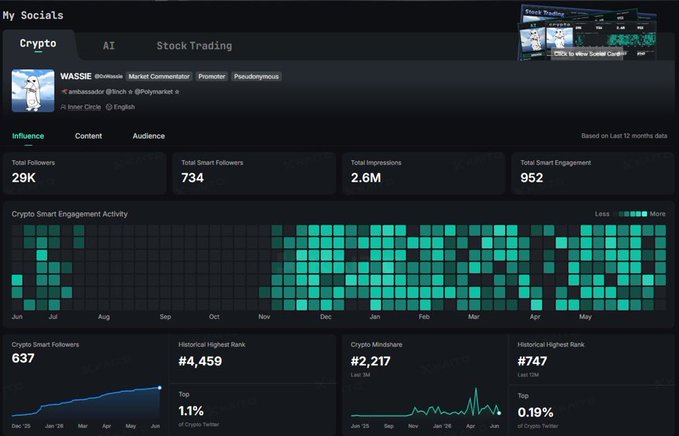The image size is (679, 436).
Task: Click the #2,217 Crypto Mindshare value
Action: (x=371, y=361)
